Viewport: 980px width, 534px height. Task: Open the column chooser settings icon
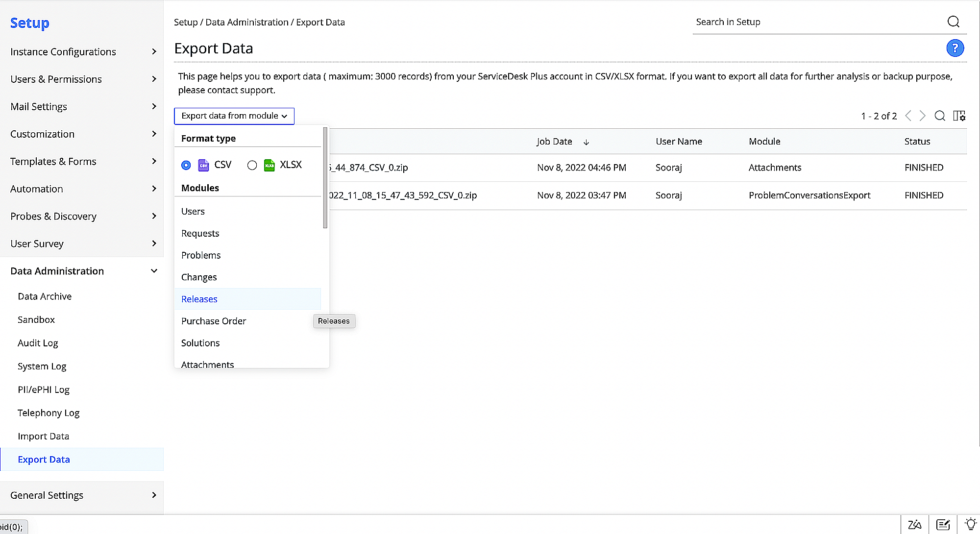959,116
